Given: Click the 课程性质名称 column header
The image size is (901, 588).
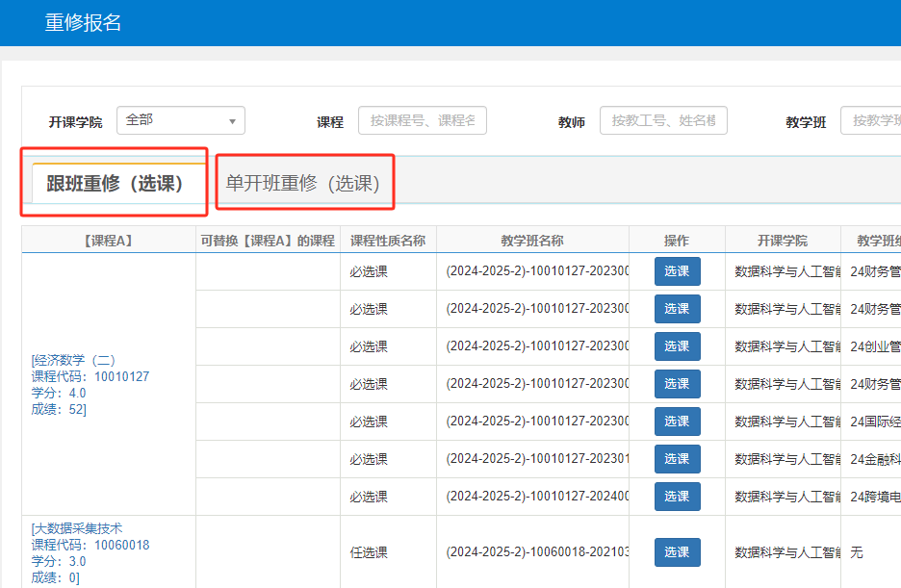Looking at the screenshot, I should (388, 241).
